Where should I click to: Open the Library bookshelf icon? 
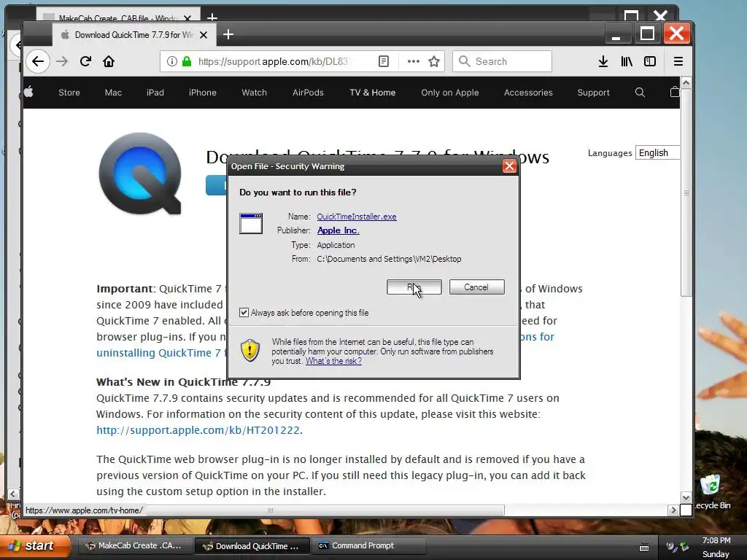[627, 61]
